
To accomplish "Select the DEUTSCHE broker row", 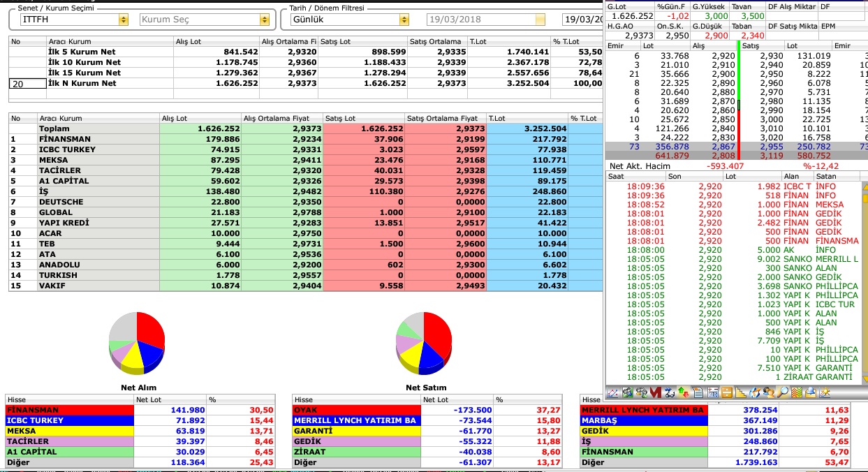I will [305, 202].
